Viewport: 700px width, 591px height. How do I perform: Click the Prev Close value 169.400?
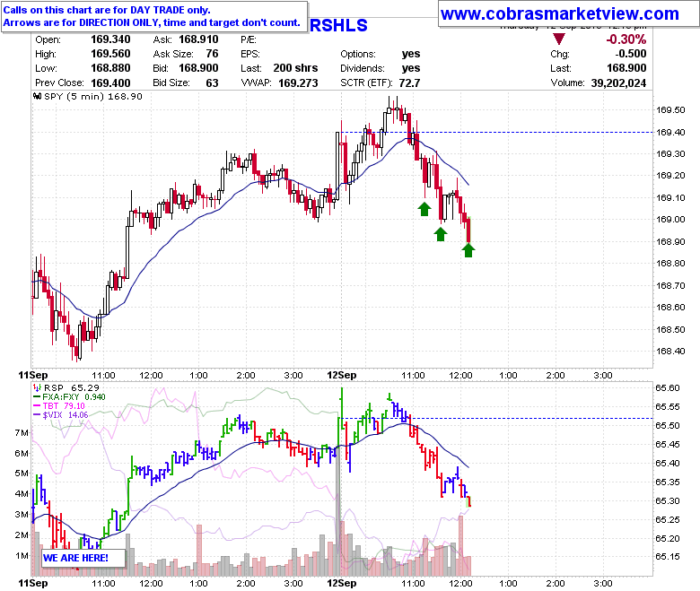(x=110, y=83)
